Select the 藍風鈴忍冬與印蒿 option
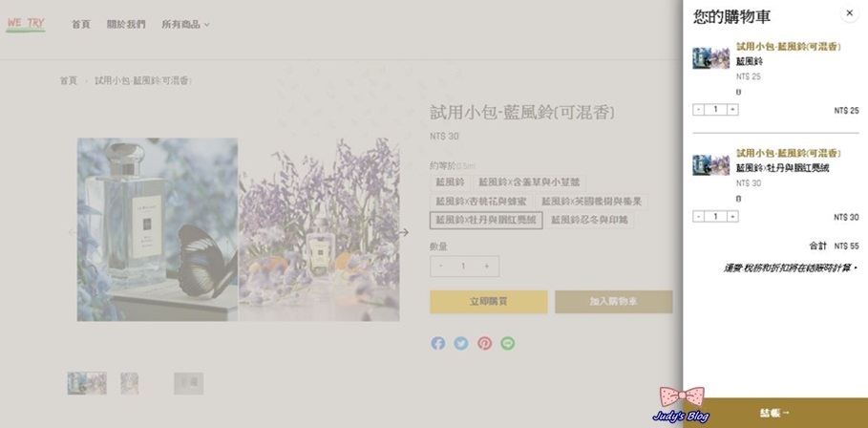 [x=589, y=221]
